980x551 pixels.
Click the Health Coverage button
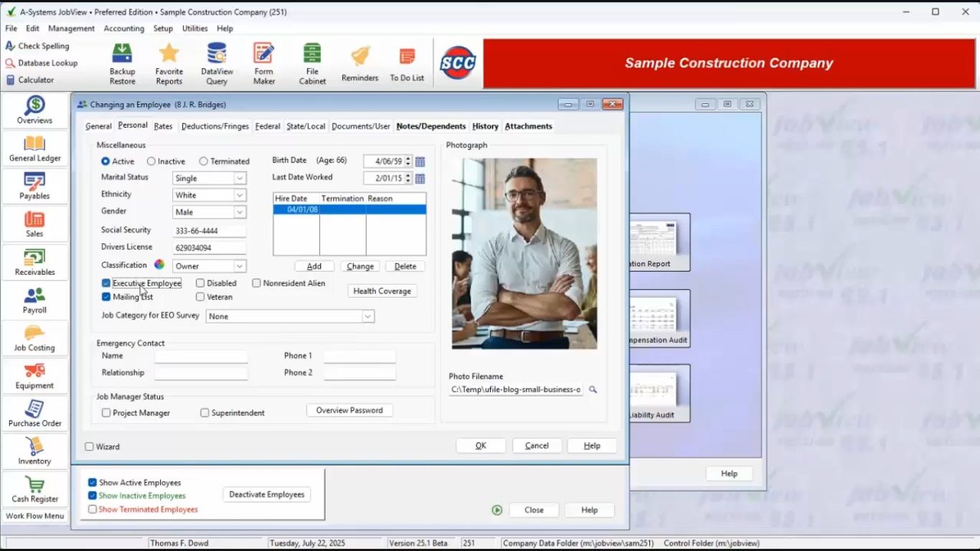coord(382,291)
